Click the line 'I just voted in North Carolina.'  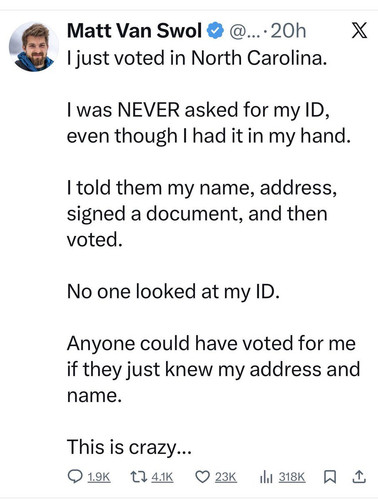tap(197, 59)
